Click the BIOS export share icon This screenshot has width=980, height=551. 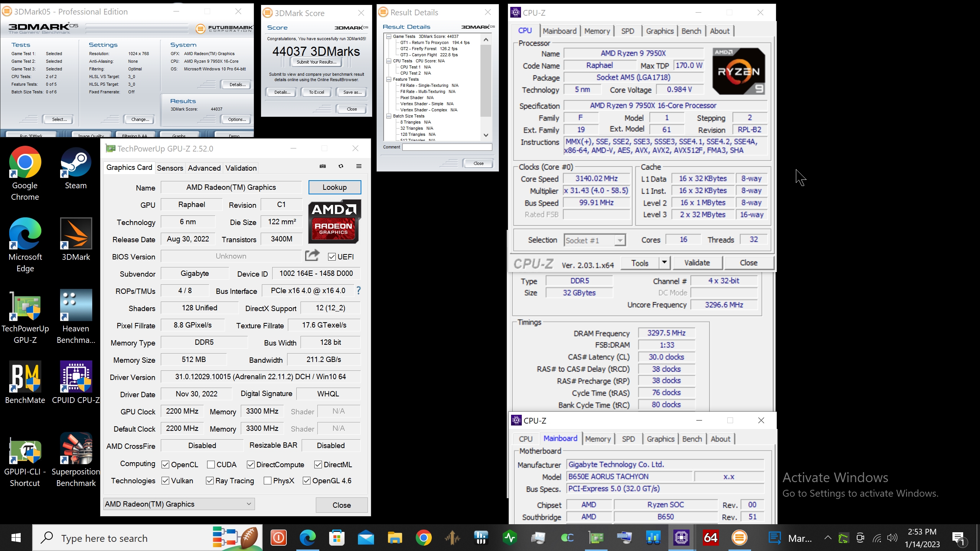312,255
